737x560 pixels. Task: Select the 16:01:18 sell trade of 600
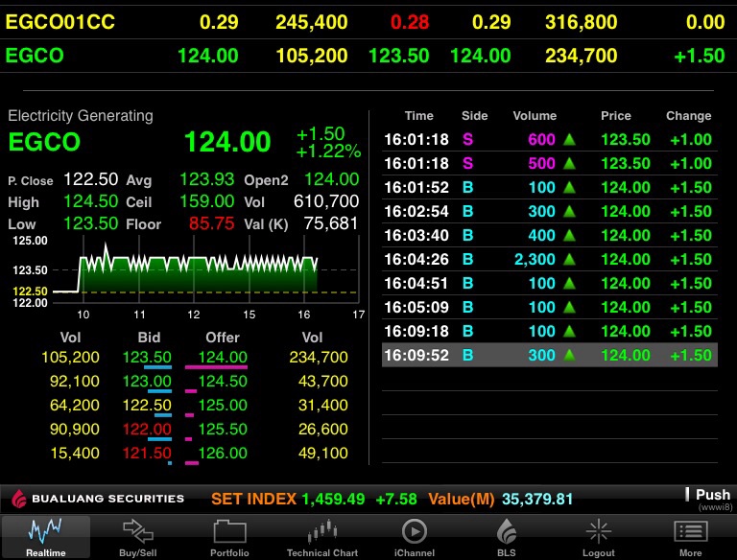click(550, 140)
